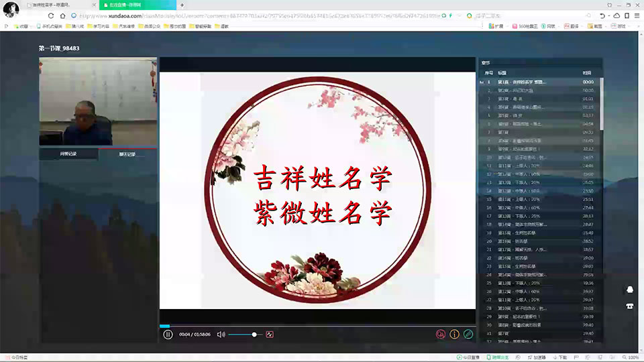Click the telephone icon at right edge
The image size is (644, 362).
tap(630, 306)
